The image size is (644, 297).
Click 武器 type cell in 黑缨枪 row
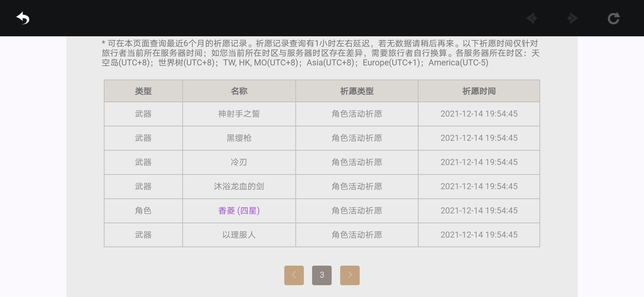click(143, 138)
